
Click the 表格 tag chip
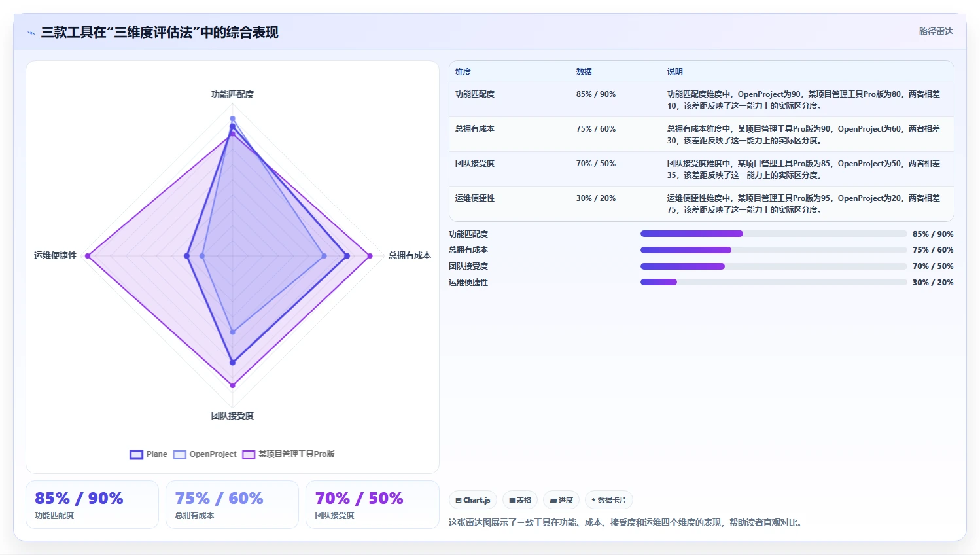pyautogui.click(x=520, y=500)
